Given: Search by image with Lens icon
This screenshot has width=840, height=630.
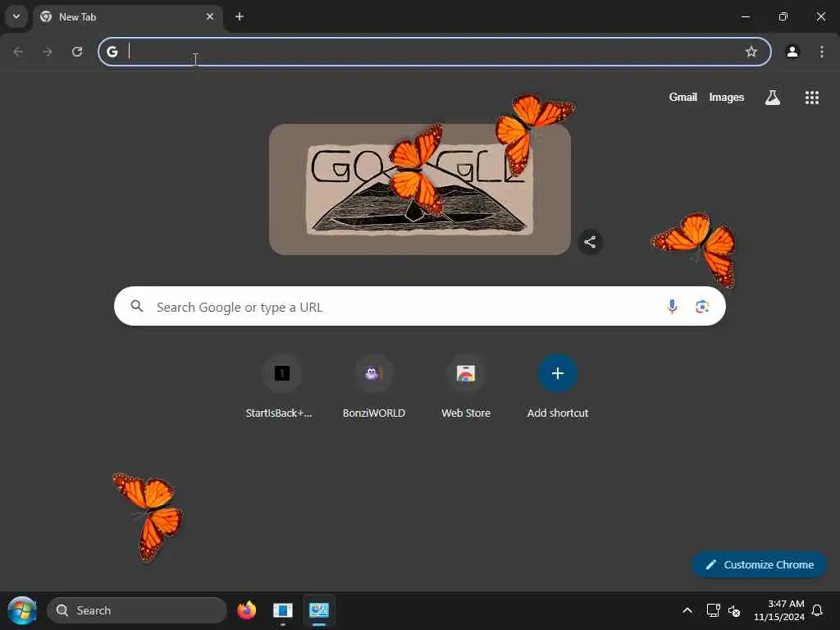Looking at the screenshot, I should (702, 307).
